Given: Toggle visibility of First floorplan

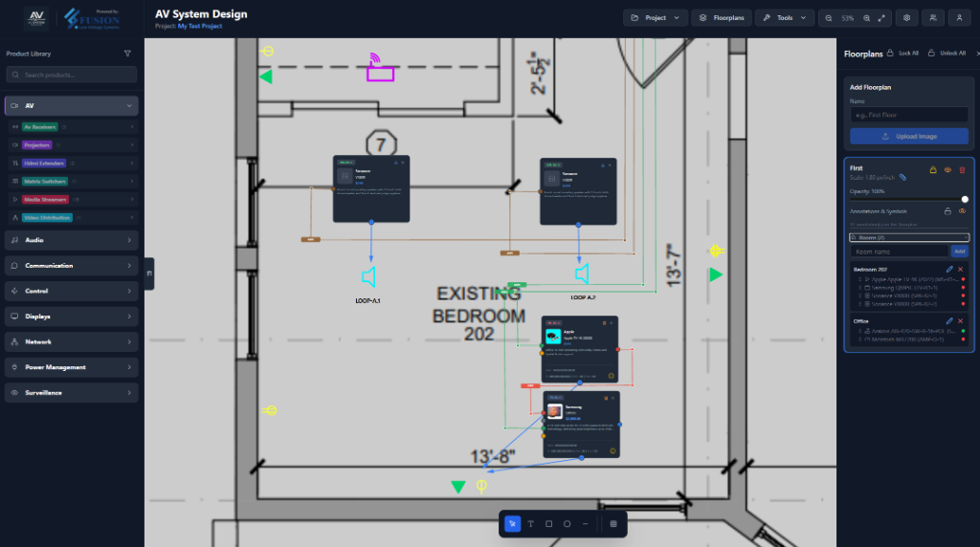Looking at the screenshot, I should point(947,170).
